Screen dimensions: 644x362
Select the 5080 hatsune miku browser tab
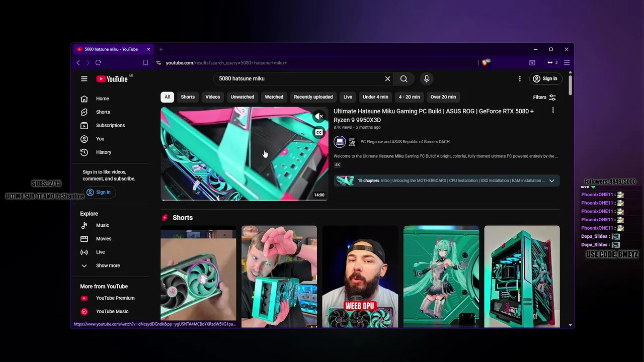[111, 49]
